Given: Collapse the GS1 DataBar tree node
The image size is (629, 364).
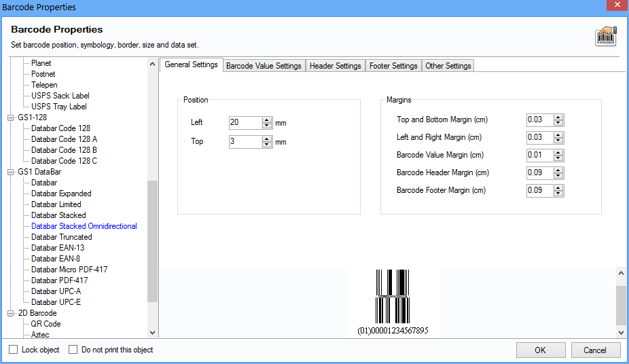Looking at the screenshot, I should click(x=10, y=172).
